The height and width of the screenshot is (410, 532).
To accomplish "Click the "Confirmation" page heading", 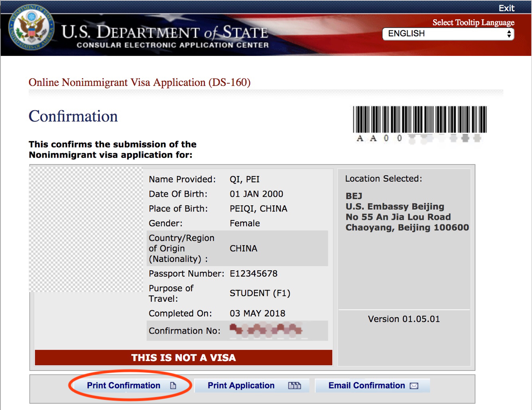I will tap(73, 116).
